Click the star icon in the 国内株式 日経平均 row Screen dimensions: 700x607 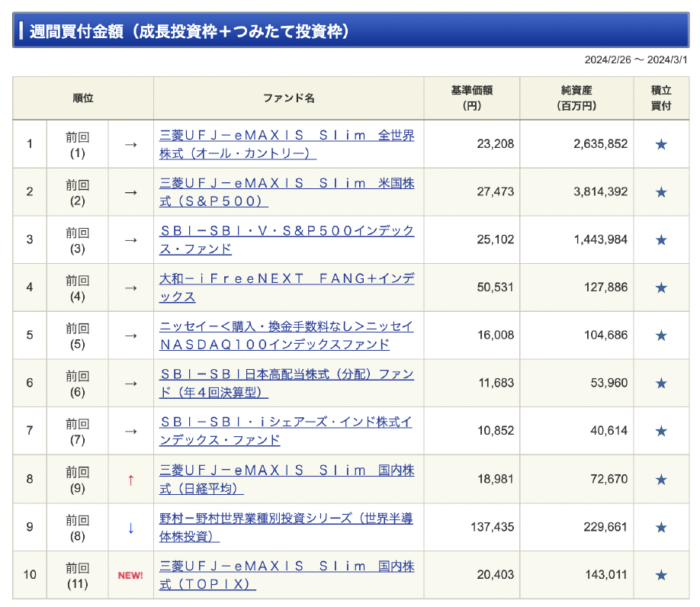(x=661, y=480)
